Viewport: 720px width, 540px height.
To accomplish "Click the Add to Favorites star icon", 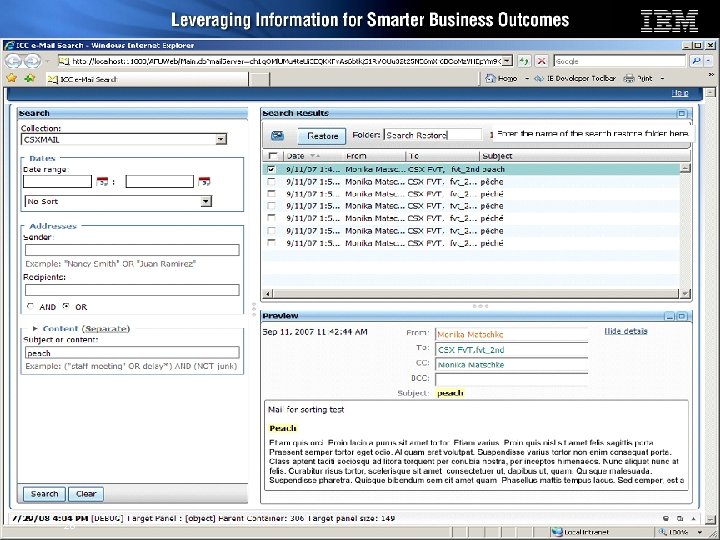I will [30, 79].
